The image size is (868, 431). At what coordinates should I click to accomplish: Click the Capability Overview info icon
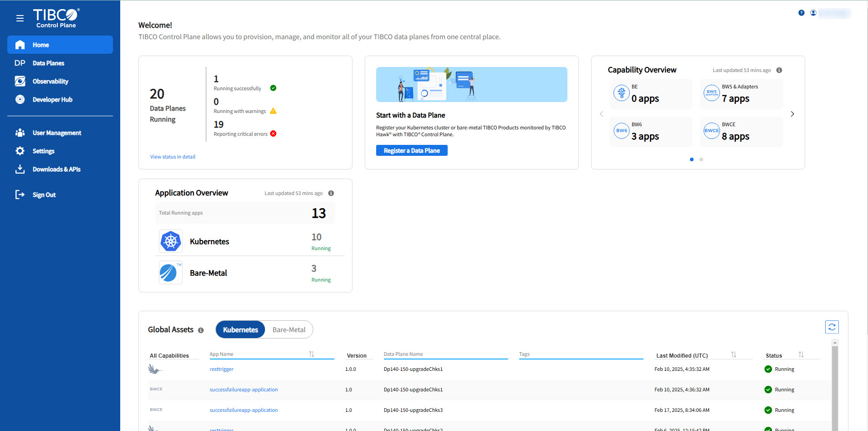coord(779,70)
